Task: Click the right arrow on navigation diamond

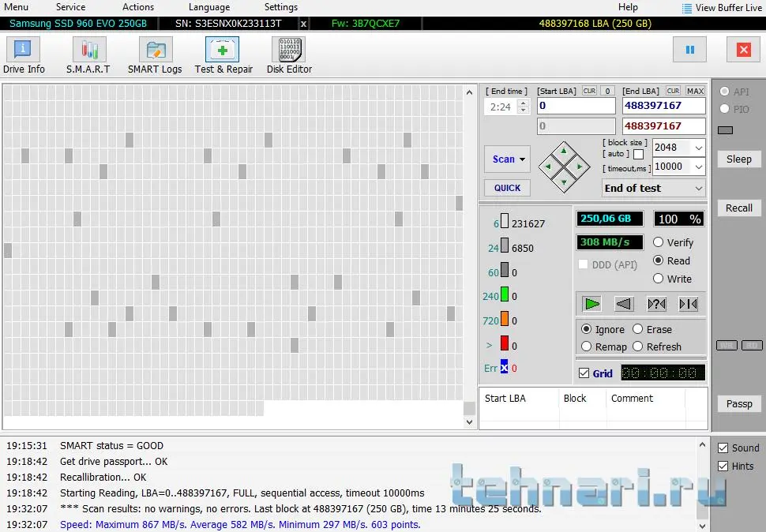Action: 580,167
